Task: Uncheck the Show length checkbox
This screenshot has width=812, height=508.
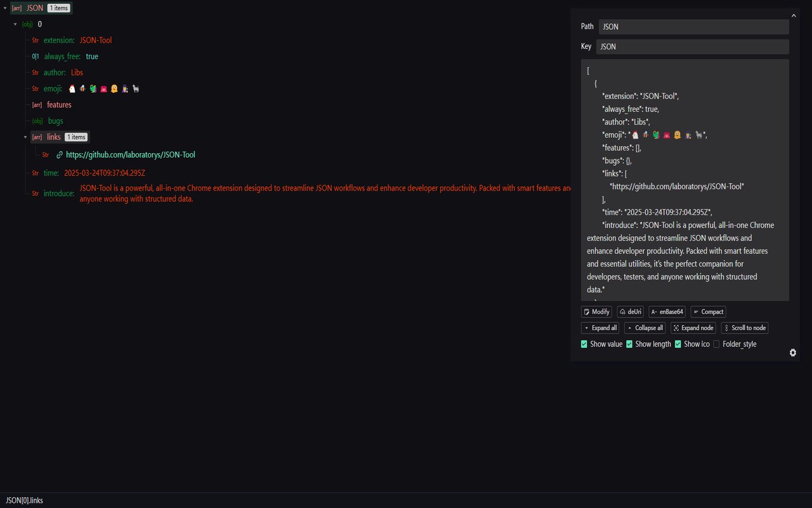Action: click(629, 344)
